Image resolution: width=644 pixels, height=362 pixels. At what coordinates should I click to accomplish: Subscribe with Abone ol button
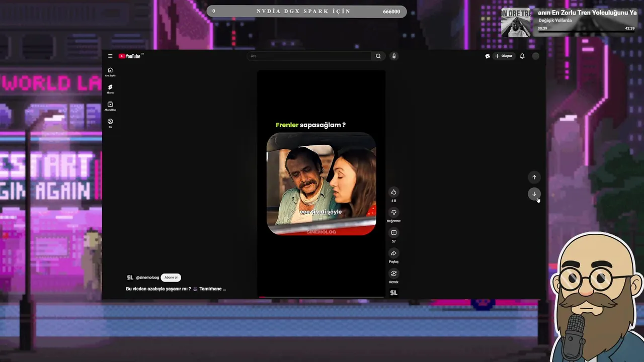[171, 278]
